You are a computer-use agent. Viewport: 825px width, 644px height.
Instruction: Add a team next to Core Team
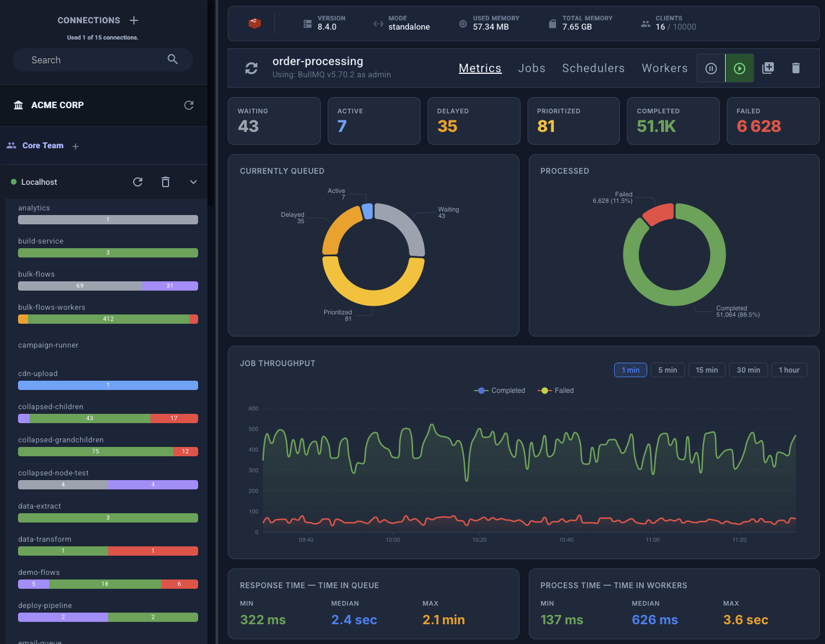tap(76, 146)
